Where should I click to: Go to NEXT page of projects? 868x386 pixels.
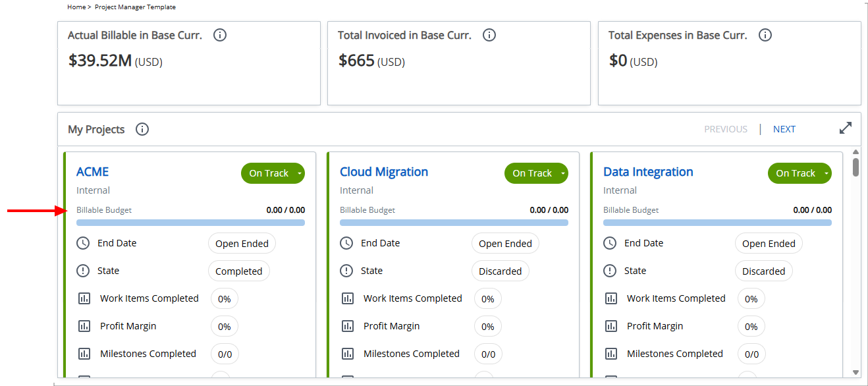pyautogui.click(x=784, y=129)
